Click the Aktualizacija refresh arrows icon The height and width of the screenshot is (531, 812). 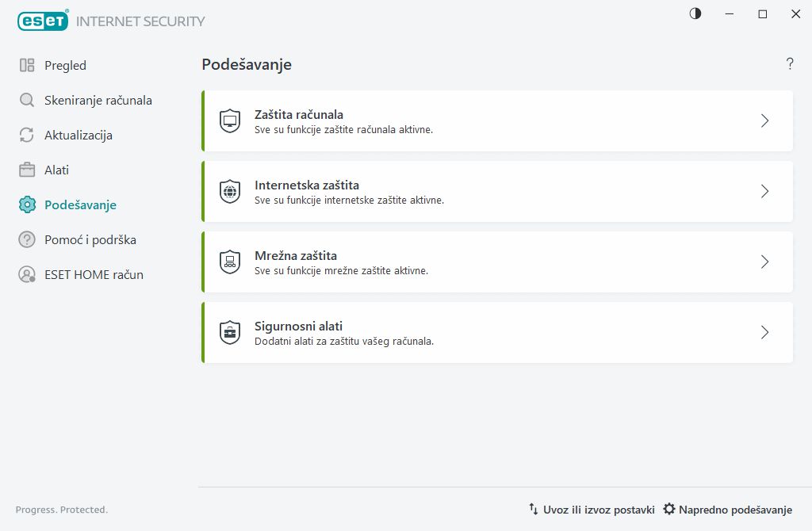pyautogui.click(x=27, y=136)
